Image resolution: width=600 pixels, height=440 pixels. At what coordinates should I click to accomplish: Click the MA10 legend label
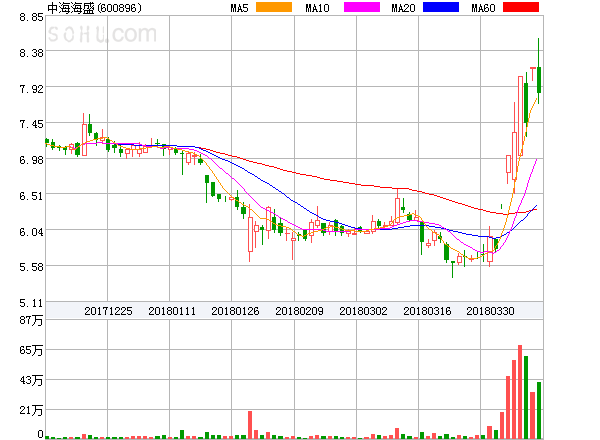tap(317, 8)
